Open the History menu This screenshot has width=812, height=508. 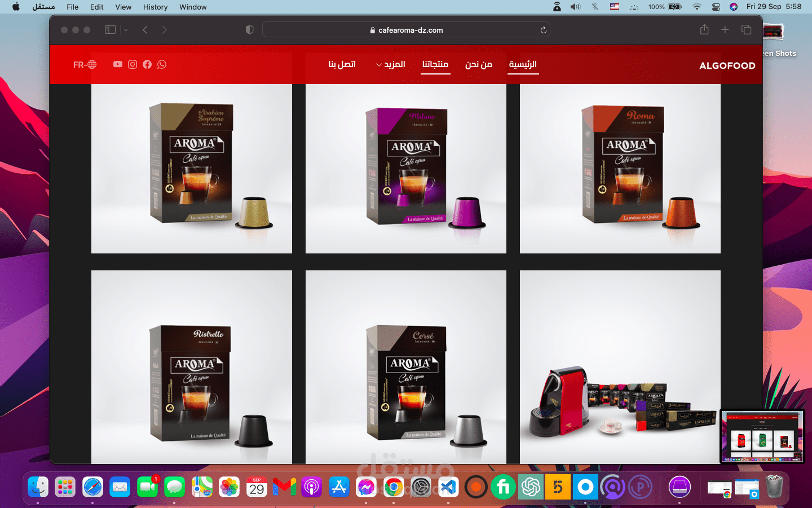(155, 7)
